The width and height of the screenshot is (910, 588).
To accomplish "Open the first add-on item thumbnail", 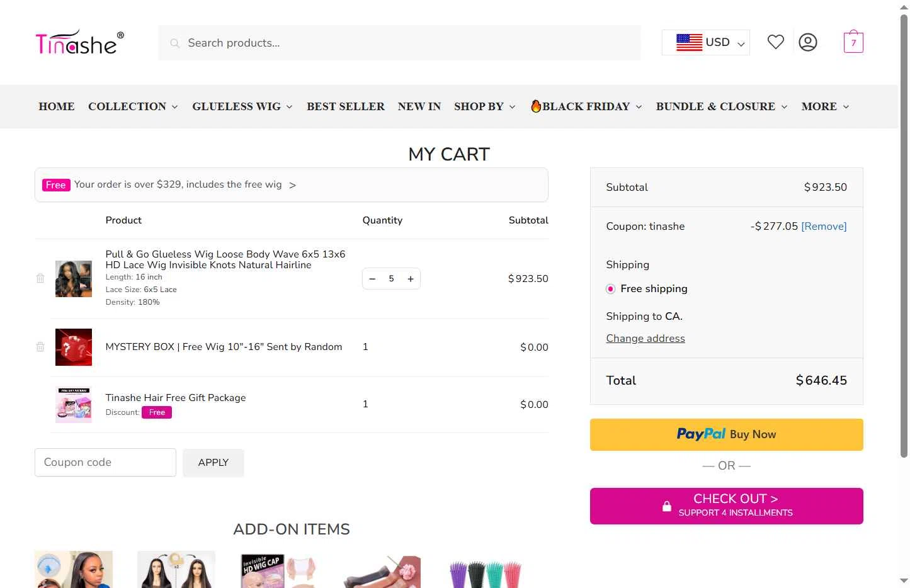I will point(74,569).
